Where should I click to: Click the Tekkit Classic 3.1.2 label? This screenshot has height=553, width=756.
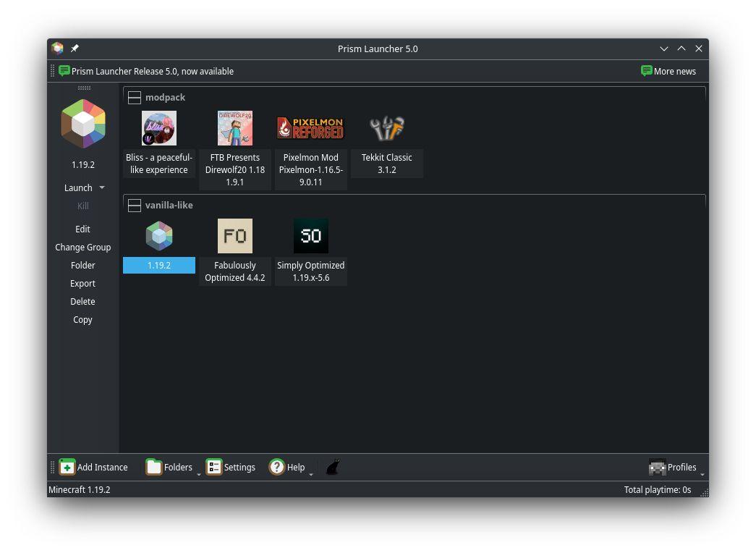point(386,164)
